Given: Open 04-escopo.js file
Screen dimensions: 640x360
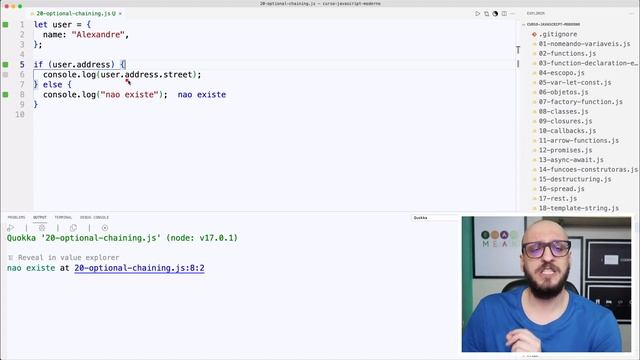Looking at the screenshot, I should click(561, 73).
